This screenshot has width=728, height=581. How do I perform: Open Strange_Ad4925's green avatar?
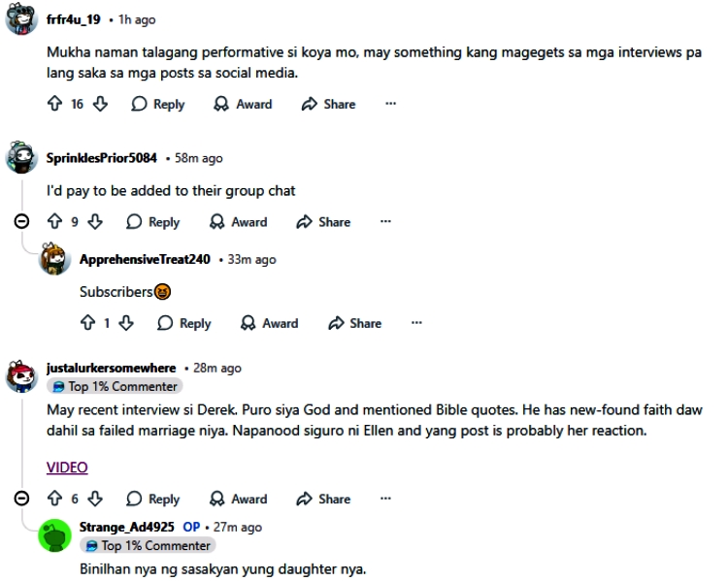[x=54, y=535]
